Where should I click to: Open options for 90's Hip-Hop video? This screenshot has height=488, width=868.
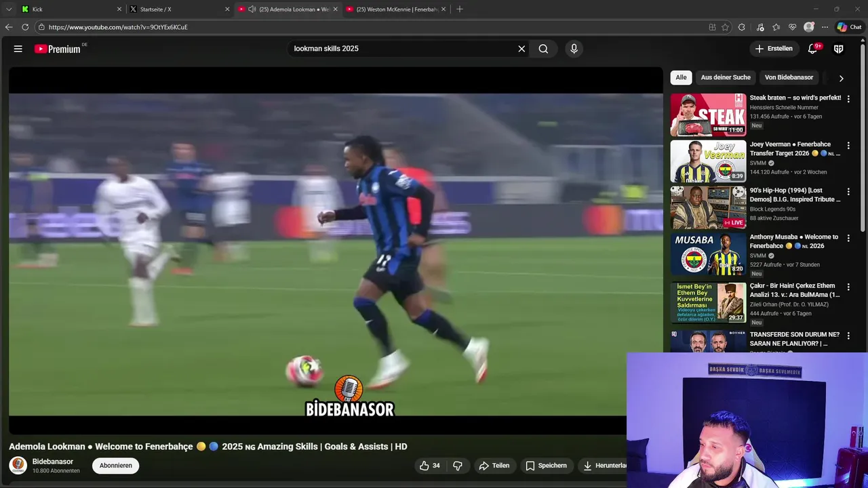pos(848,192)
